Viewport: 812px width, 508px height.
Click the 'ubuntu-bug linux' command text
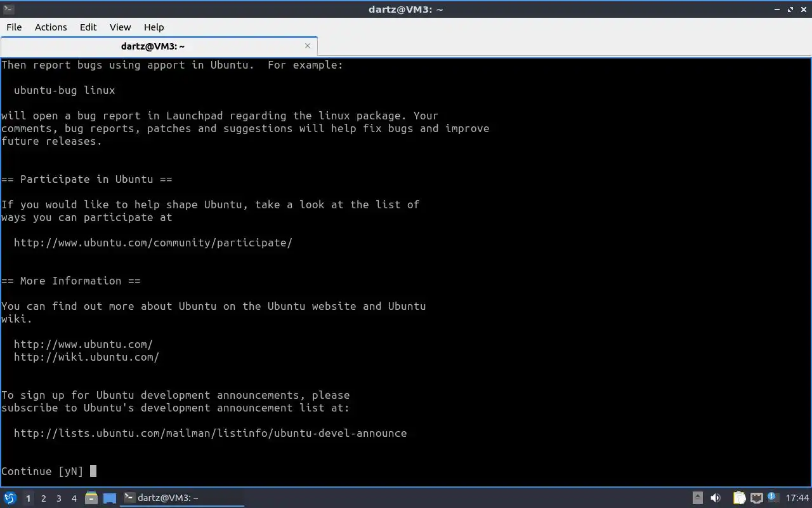pos(65,90)
